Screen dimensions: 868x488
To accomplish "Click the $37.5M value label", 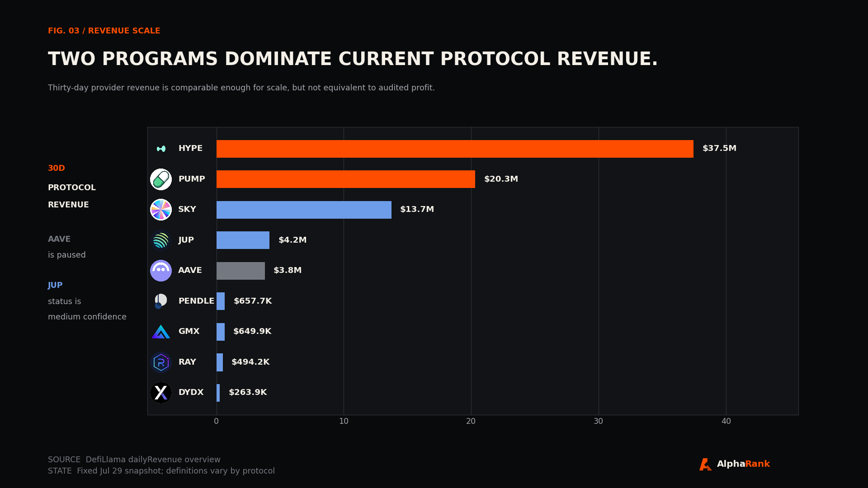I will (719, 148).
